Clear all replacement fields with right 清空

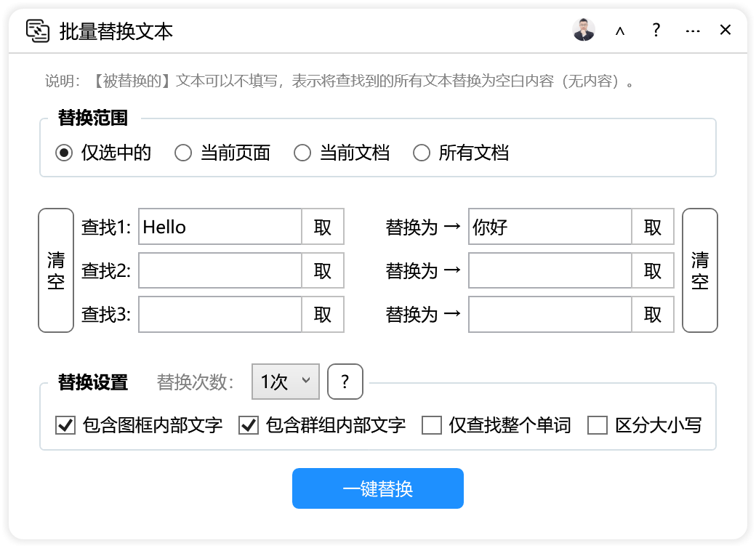click(x=700, y=270)
